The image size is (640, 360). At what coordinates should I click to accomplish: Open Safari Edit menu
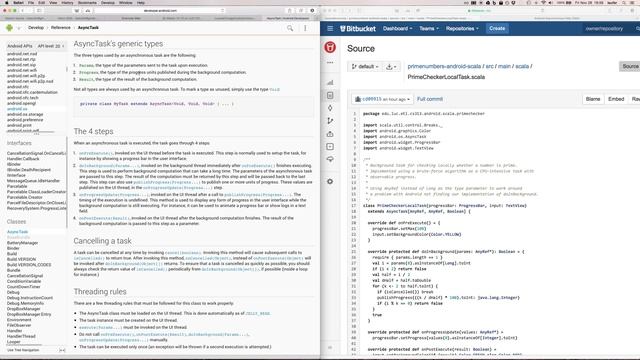(42, 2)
